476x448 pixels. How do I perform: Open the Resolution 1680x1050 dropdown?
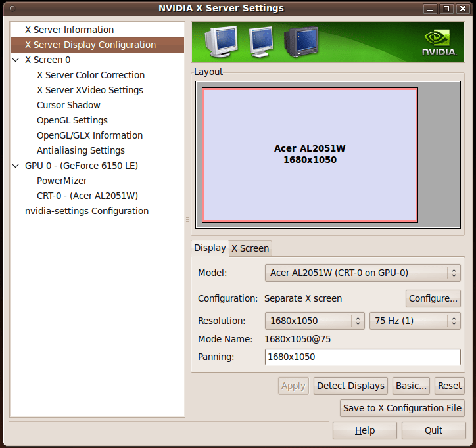click(x=314, y=321)
